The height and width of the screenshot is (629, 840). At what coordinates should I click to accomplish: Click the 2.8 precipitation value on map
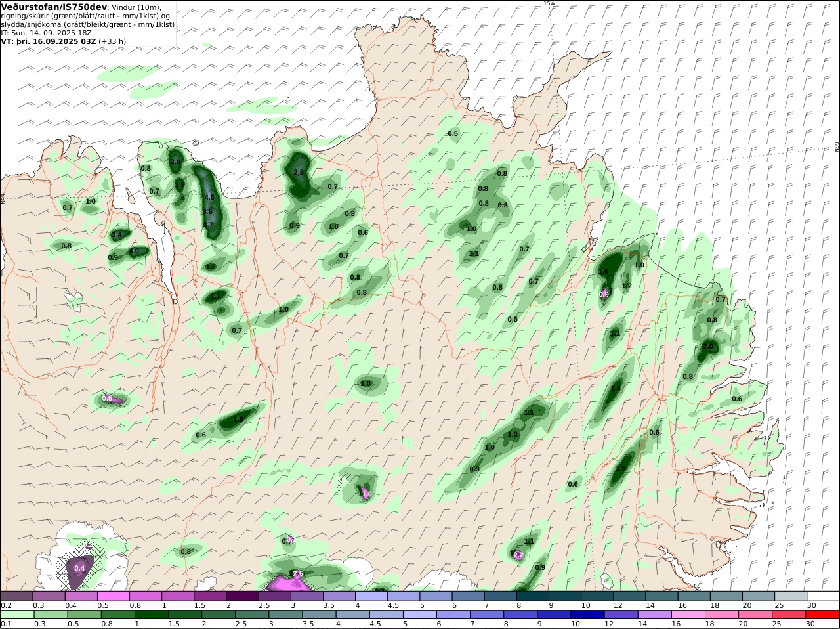[x=299, y=173]
